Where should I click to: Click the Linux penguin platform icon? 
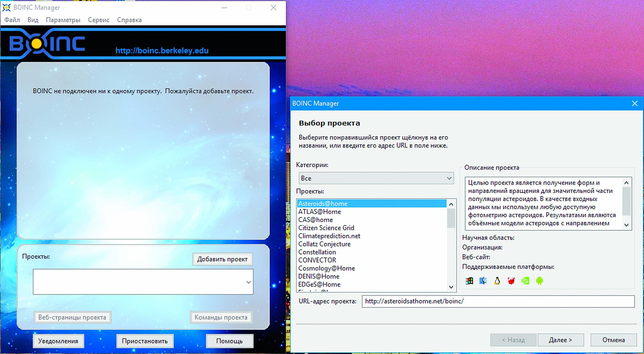coord(497,281)
